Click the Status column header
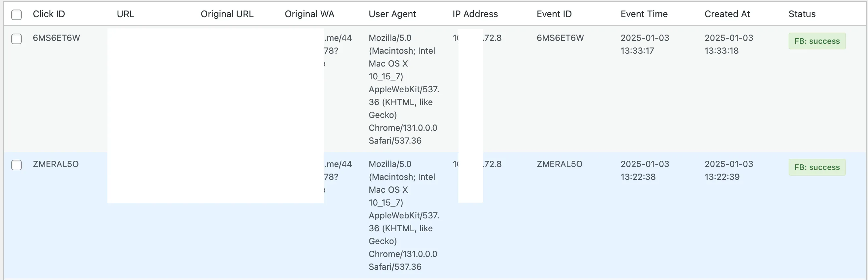The height and width of the screenshot is (280, 868). click(802, 14)
